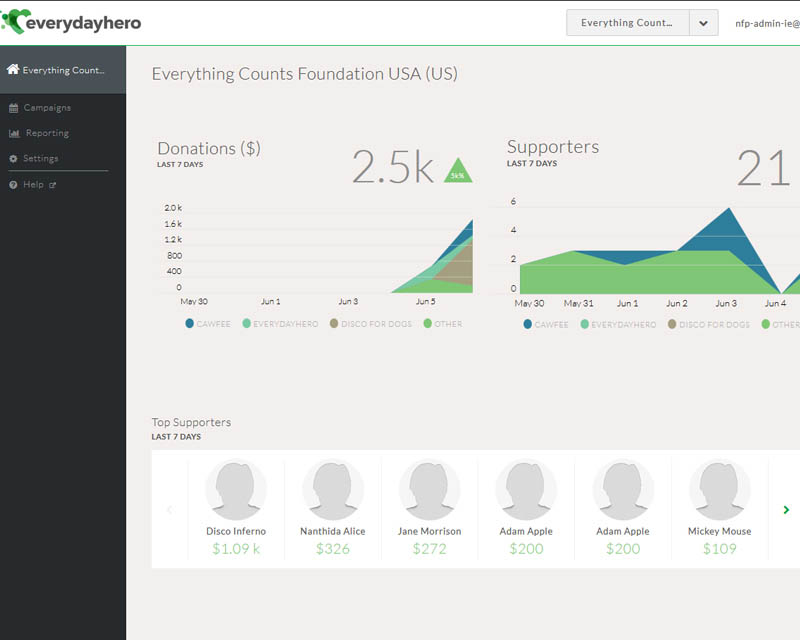The image size is (800, 640).
Task: Click the Help question mark icon
Action: pos(13,185)
